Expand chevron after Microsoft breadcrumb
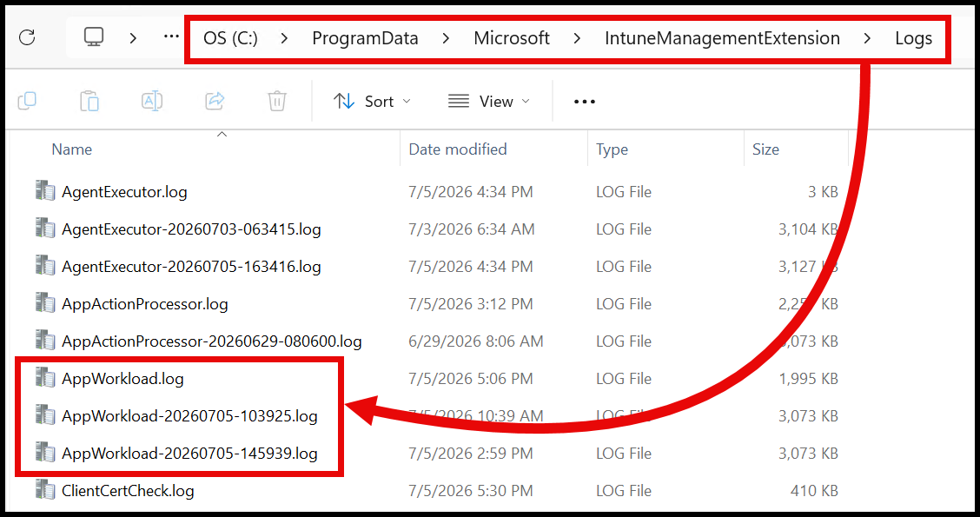 coord(577,38)
